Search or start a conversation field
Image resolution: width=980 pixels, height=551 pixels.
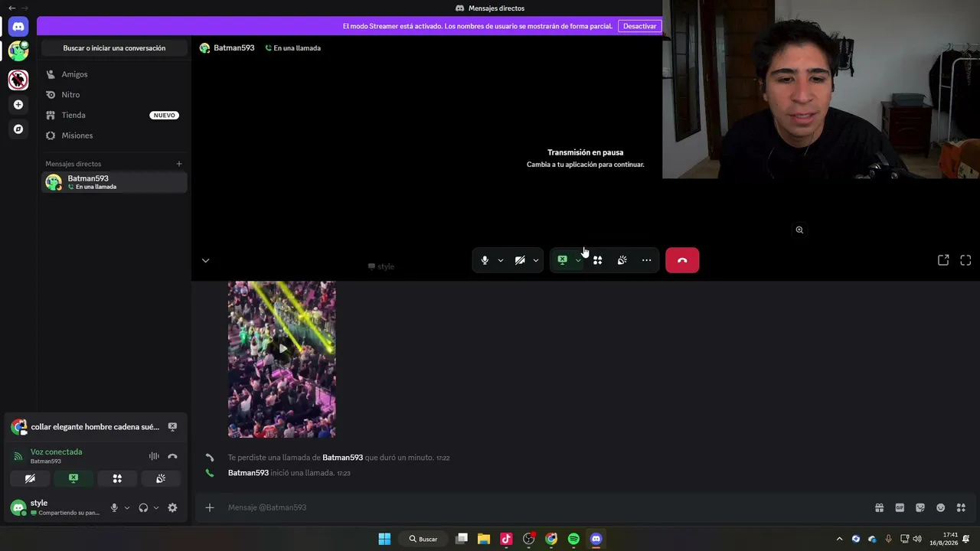pos(114,48)
